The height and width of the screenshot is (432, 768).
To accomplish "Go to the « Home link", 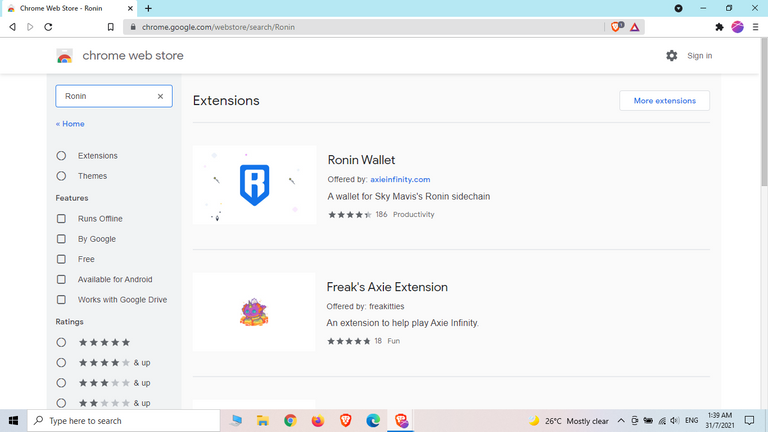I will [x=70, y=124].
